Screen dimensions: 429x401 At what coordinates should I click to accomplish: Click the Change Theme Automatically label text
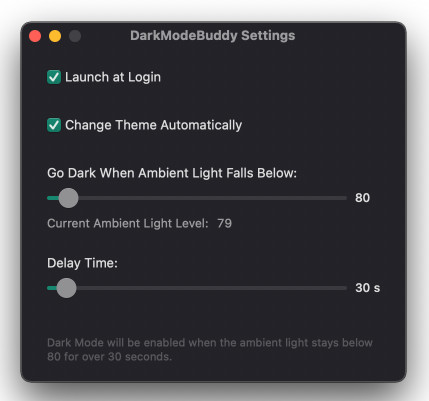coord(153,125)
